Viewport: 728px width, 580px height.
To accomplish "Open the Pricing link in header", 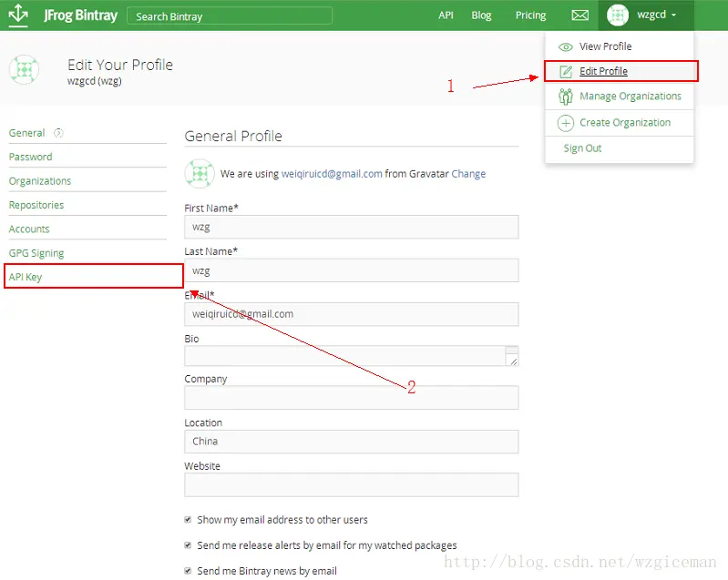I will point(530,15).
